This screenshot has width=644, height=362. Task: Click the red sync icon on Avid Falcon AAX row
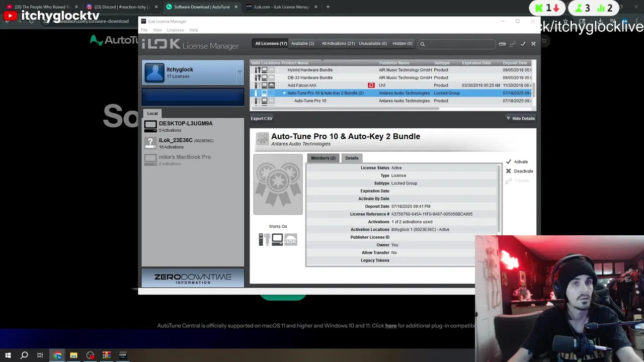point(371,85)
